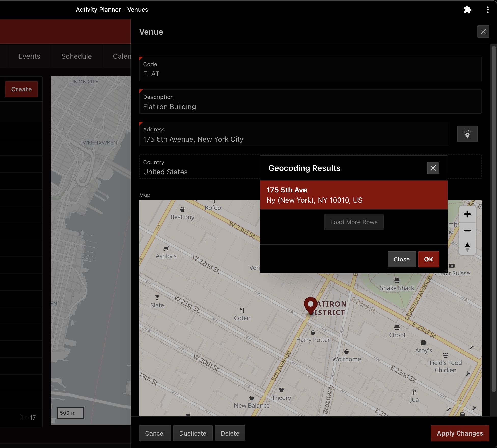Close the Venue drawer with X icon

(483, 32)
